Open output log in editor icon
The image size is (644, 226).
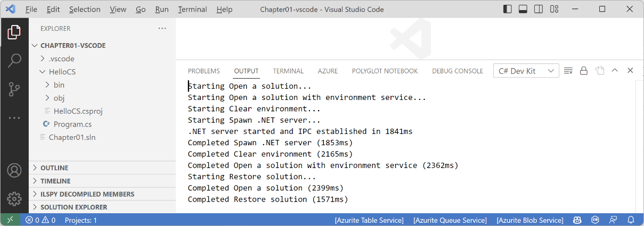point(599,71)
